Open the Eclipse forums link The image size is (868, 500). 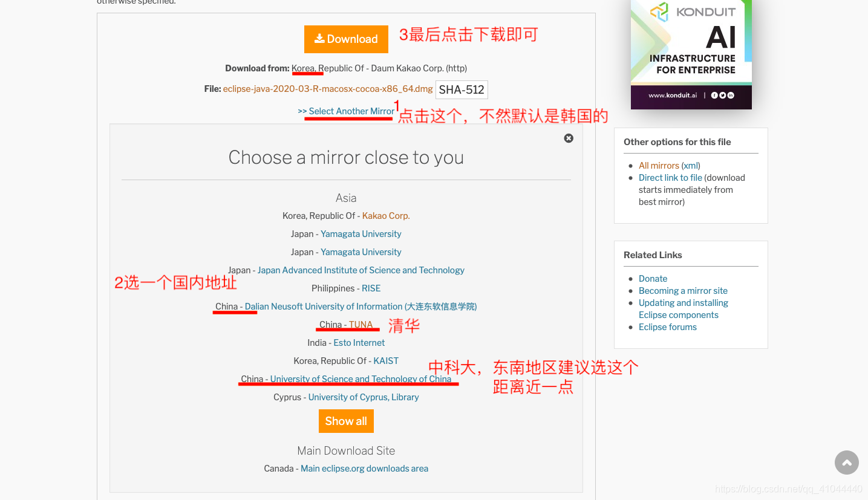tap(668, 327)
